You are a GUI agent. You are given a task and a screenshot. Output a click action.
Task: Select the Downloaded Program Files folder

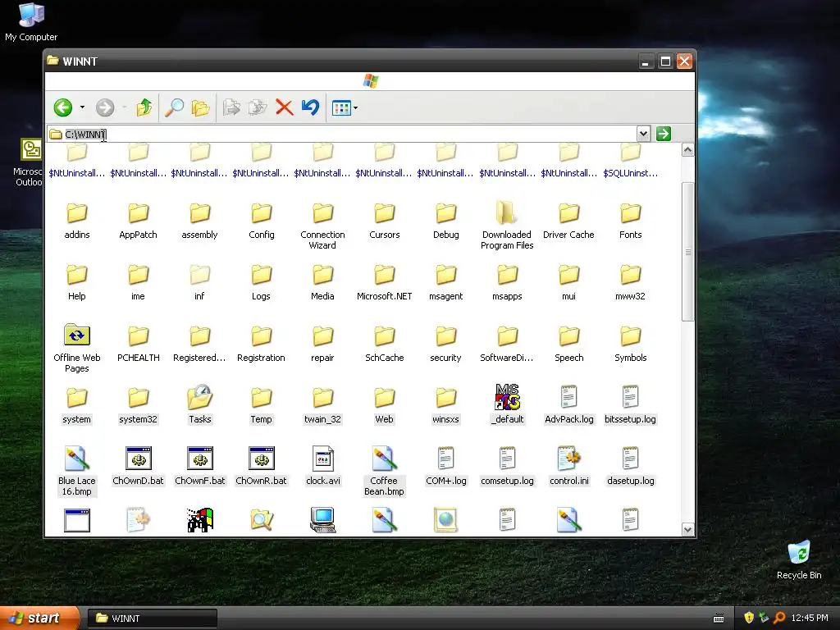coord(507,226)
